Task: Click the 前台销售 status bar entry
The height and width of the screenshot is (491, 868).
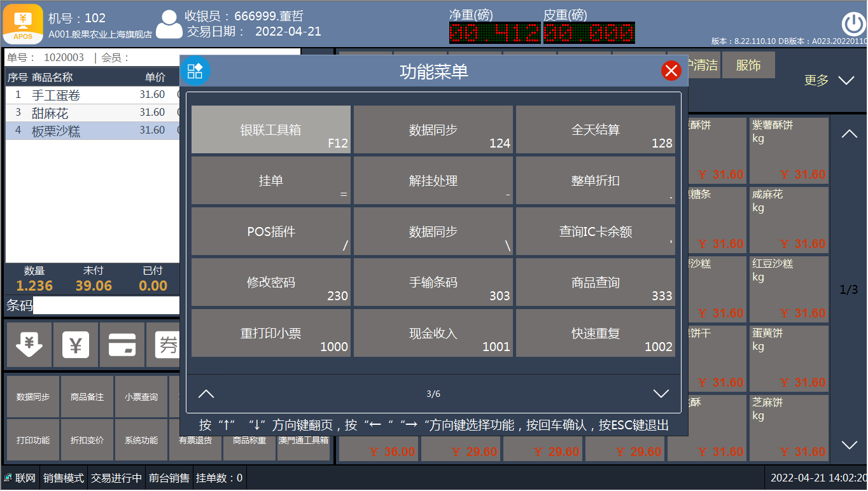Action: pos(169,478)
